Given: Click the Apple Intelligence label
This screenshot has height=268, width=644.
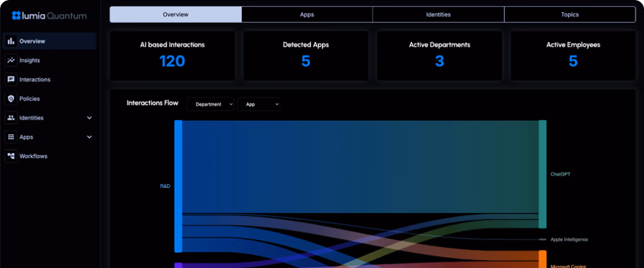Looking at the screenshot, I should point(569,240).
